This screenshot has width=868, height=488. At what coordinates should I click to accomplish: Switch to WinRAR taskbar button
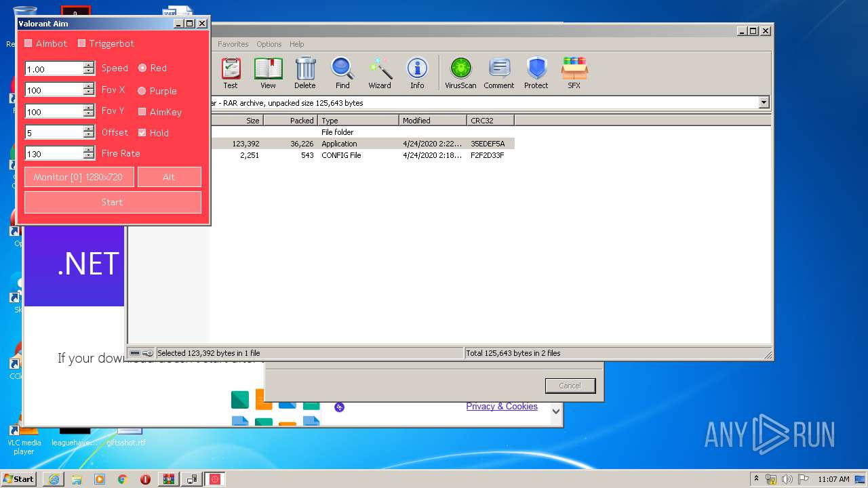169,479
